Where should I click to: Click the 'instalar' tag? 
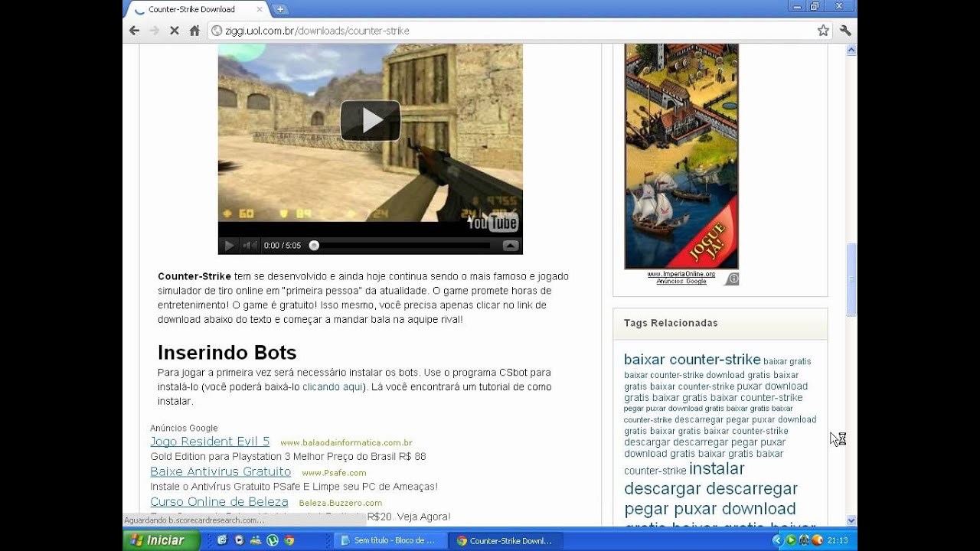(x=717, y=468)
